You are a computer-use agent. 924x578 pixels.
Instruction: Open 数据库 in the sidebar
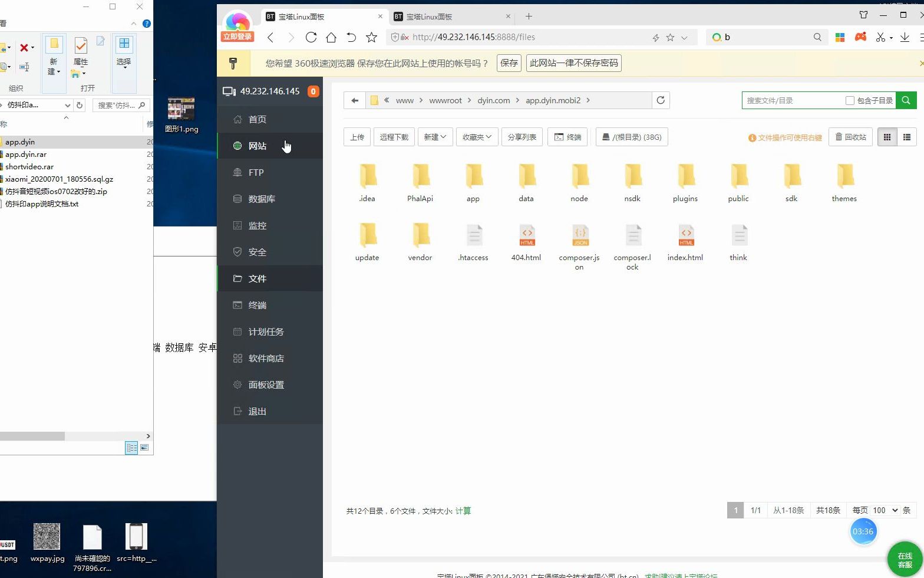270,199
